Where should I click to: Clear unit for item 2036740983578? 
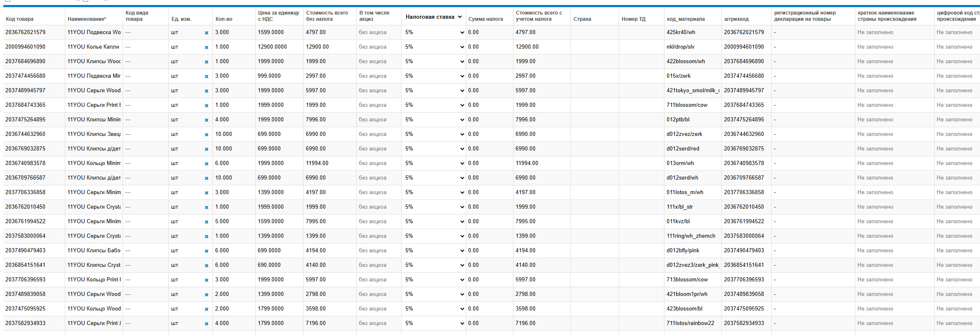pyautogui.click(x=206, y=164)
